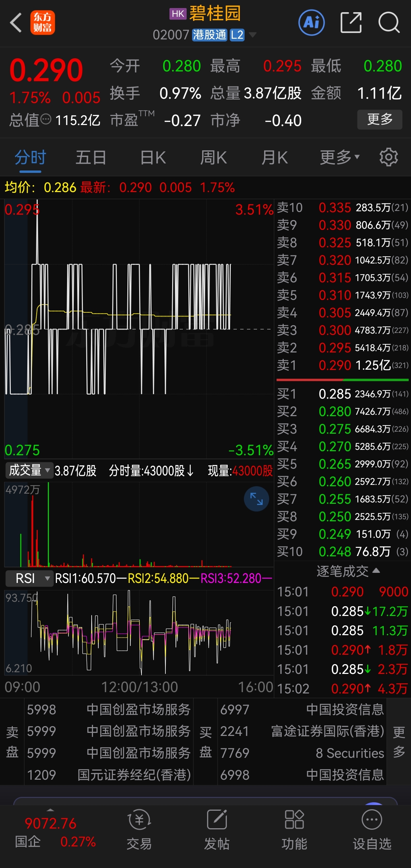
Task: Select 买1 price 0.285 row
Action: pos(342,394)
